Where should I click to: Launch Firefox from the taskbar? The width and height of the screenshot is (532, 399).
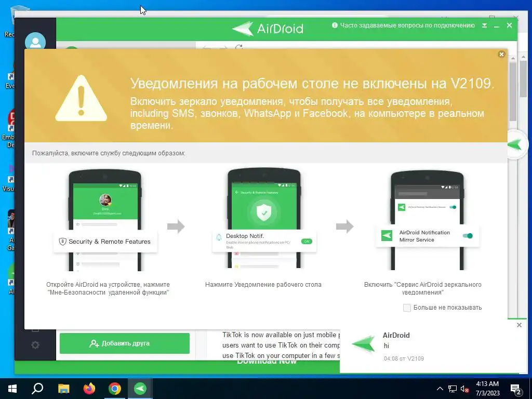click(x=89, y=389)
